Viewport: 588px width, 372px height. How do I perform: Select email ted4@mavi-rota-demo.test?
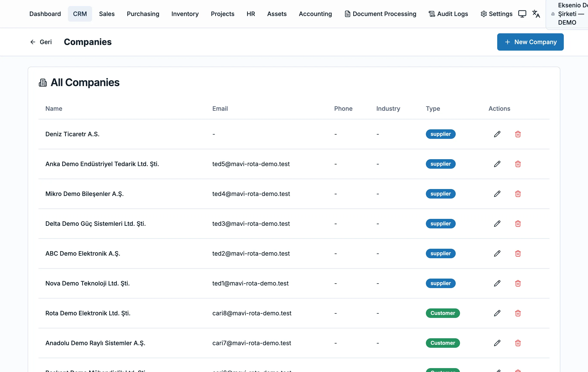251,194
